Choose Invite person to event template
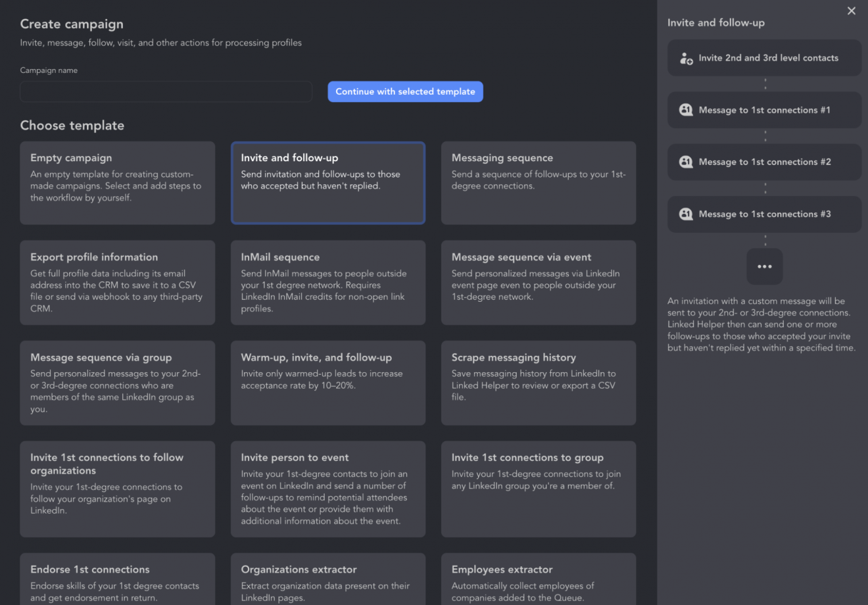868x605 pixels. click(x=327, y=489)
